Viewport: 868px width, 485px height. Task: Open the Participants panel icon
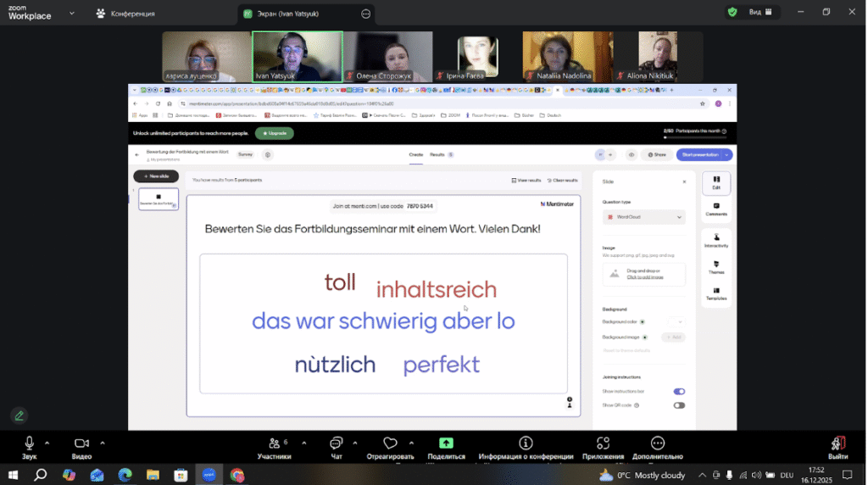(274, 443)
